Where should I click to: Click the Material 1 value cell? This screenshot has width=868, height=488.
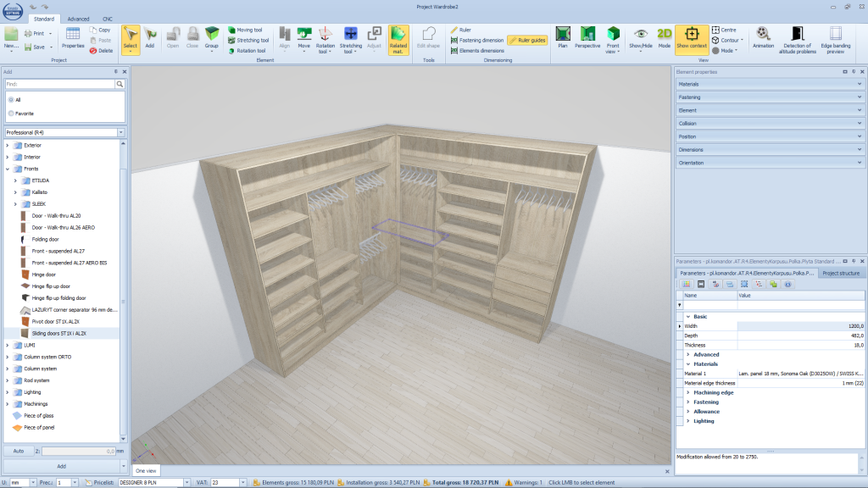click(800, 374)
